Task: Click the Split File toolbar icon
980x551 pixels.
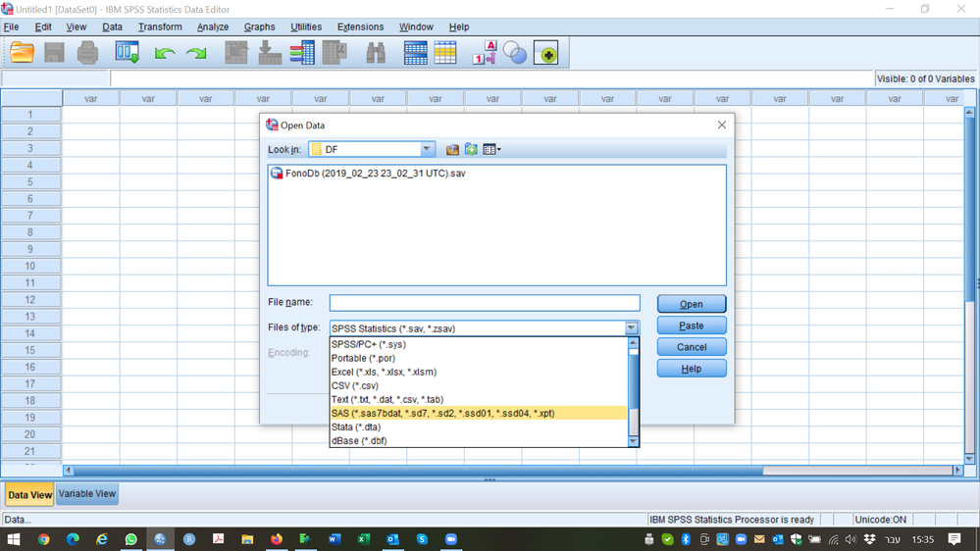Action: [x=415, y=53]
